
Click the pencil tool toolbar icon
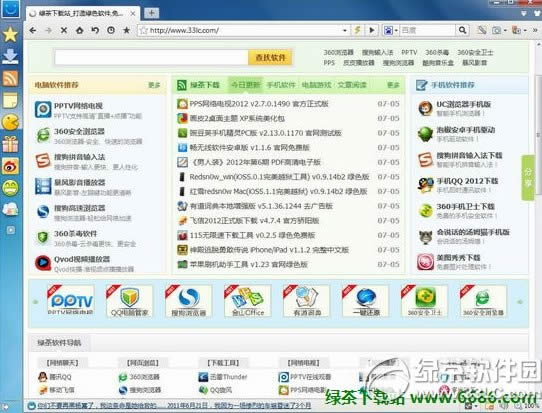482,30
